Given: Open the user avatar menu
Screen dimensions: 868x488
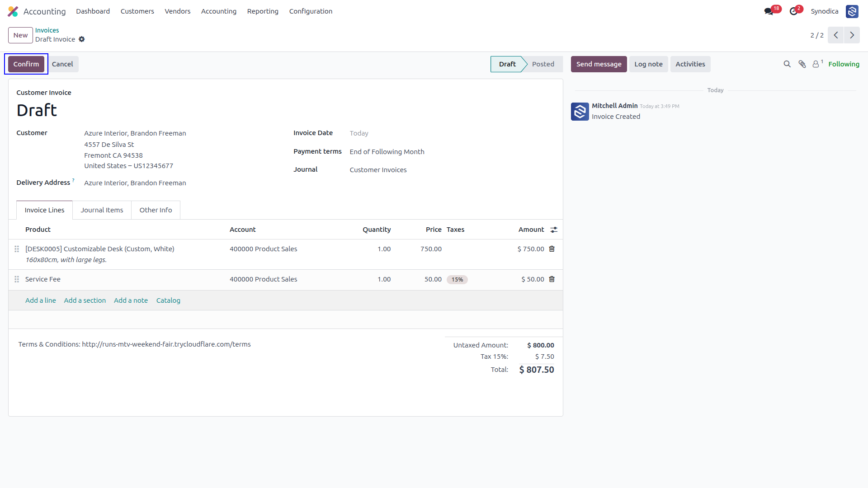Looking at the screenshot, I should pyautogui.click(x=852, y=11).
